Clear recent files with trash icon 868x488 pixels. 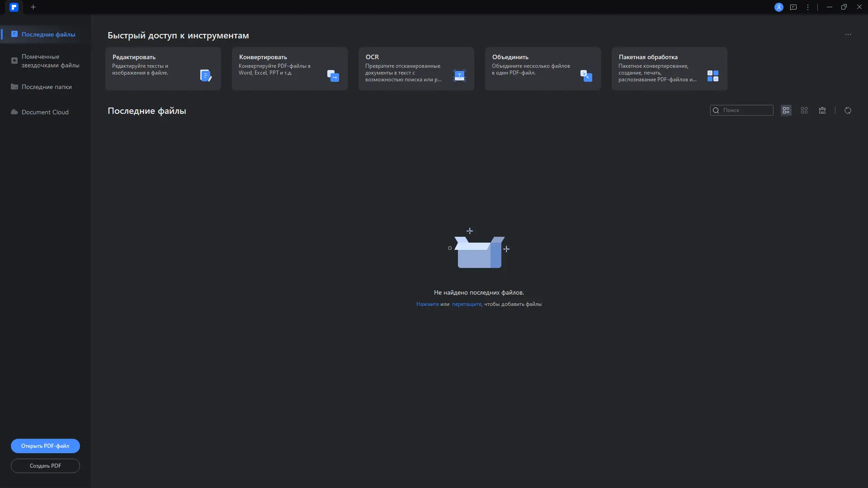point(822,111)
